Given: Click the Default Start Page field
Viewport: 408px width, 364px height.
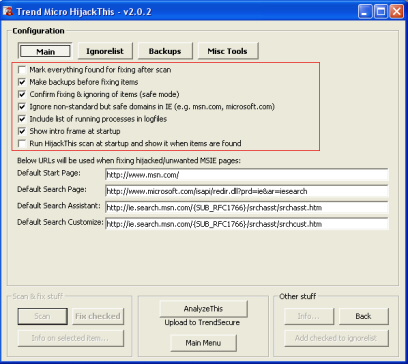Looking at the screenshot, I should tap(247, 175).
